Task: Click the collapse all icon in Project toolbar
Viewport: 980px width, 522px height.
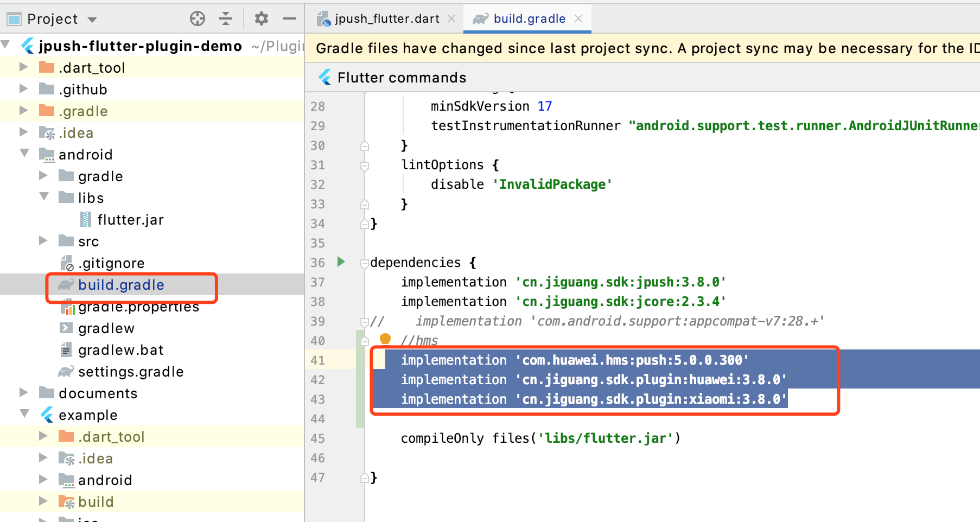Action: point(226,19)
